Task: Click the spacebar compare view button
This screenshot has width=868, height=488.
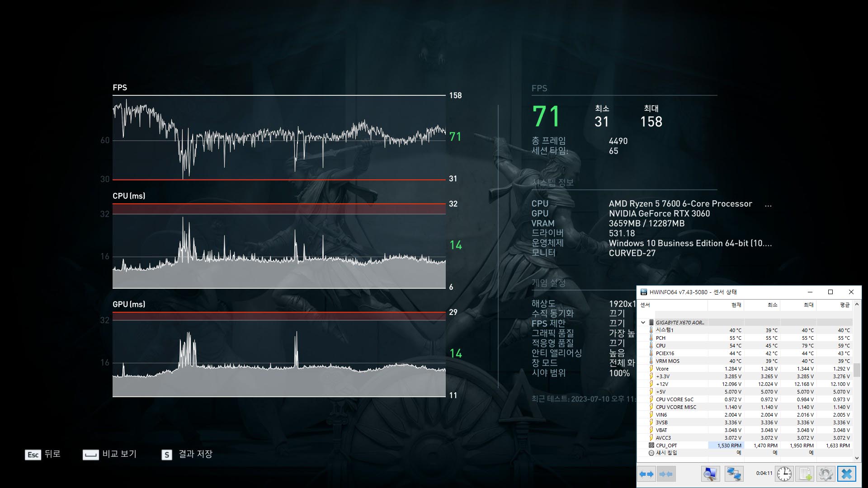Action: click(90, 455)
